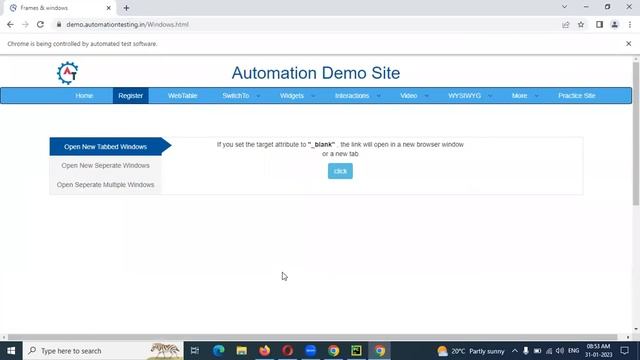Click the Automation Demo Site heading
The height and width of the screenshot is (360, 640).
point(316,73)
